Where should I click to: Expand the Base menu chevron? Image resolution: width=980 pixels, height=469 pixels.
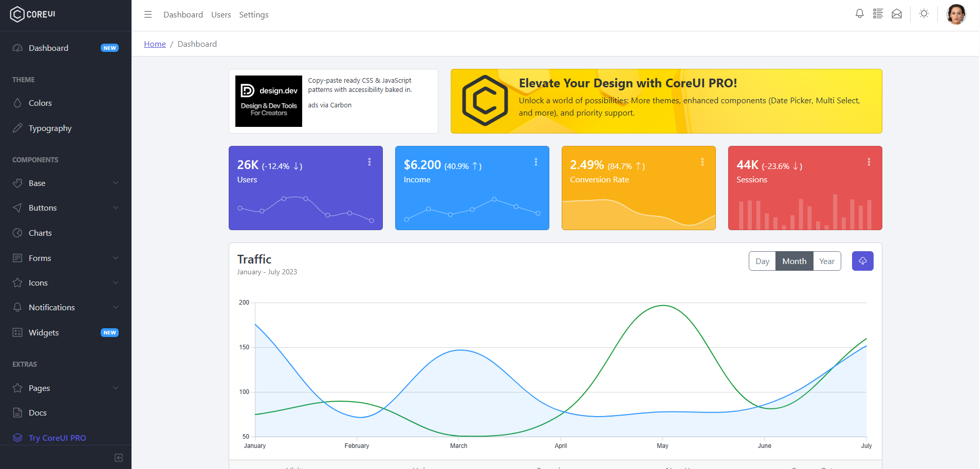(x=116, y=183)
